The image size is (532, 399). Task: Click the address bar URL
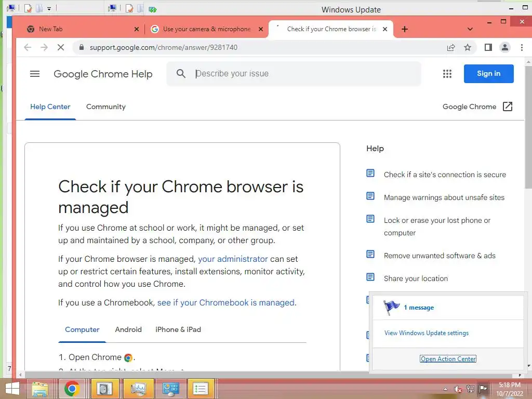point(164,47)
